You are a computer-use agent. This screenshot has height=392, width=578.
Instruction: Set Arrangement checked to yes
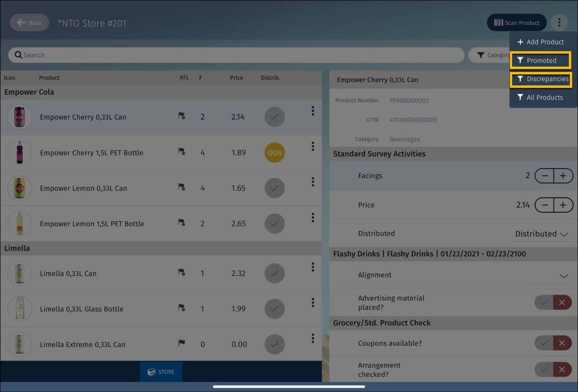click(544, 370)
